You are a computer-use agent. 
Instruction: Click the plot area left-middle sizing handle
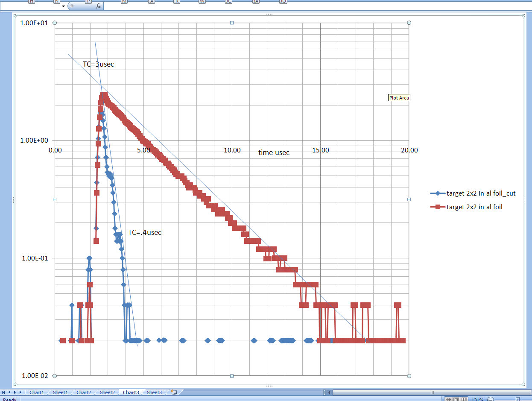pyautogui.click(x=55, y=199)
